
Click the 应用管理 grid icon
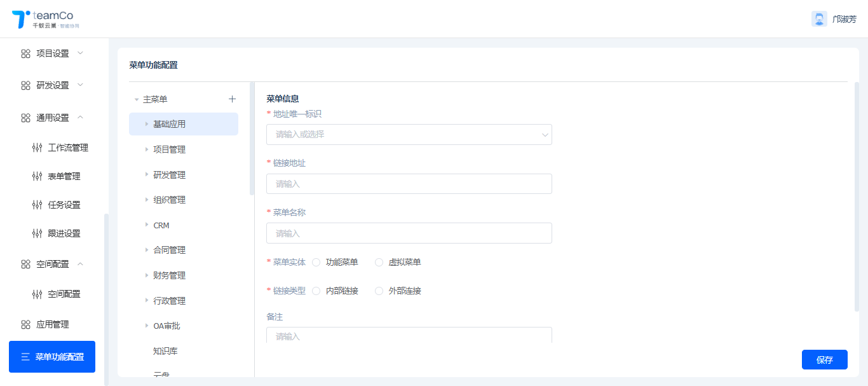25,324
